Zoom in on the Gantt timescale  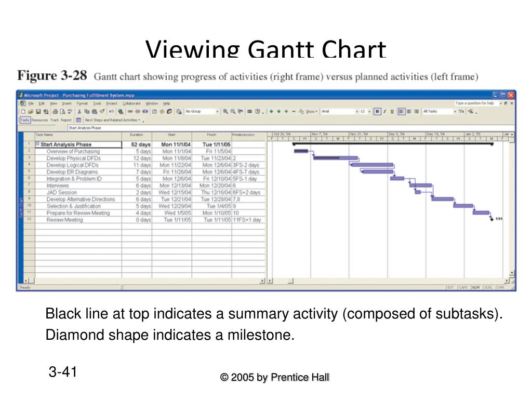tap(225, 111)
